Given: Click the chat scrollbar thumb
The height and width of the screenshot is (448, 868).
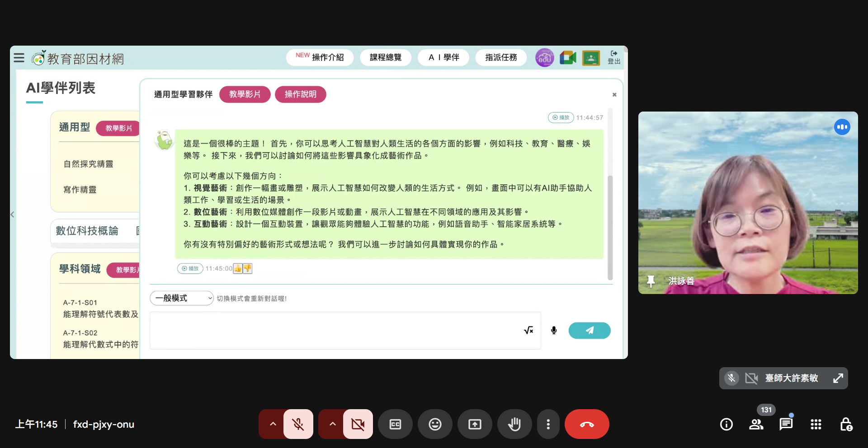Looking at the screenshot, I should click(610, 228).
